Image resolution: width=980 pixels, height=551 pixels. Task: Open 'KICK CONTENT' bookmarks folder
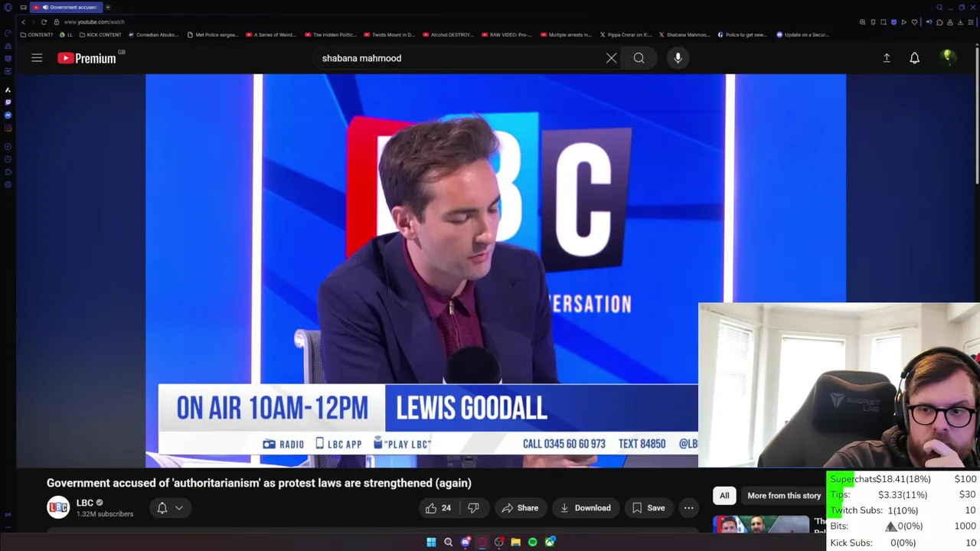point(100,34)
